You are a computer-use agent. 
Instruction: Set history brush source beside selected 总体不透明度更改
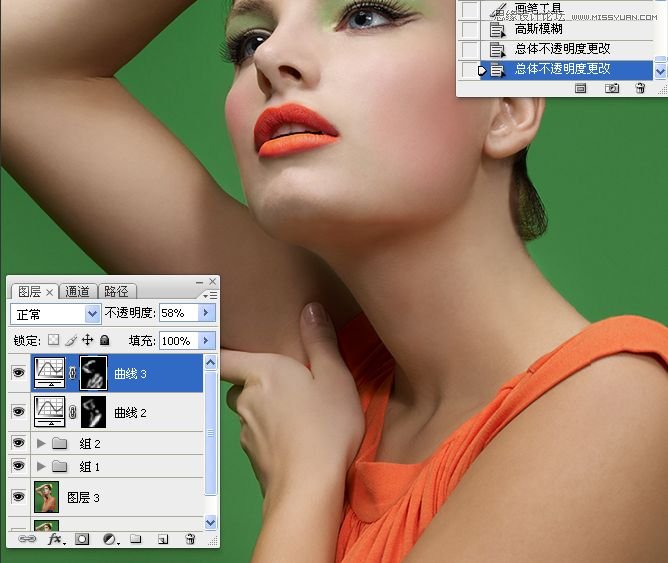pos(469,69)
